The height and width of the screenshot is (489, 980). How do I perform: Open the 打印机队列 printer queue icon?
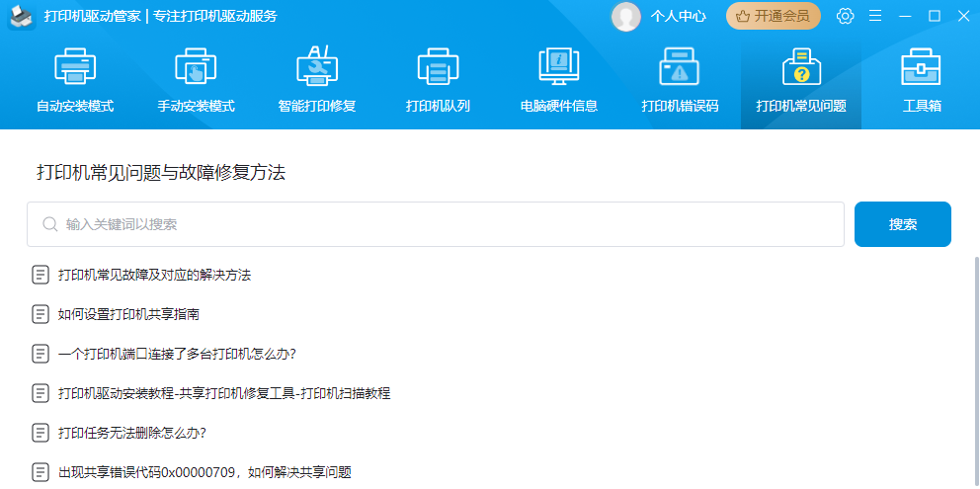(438, 69)
